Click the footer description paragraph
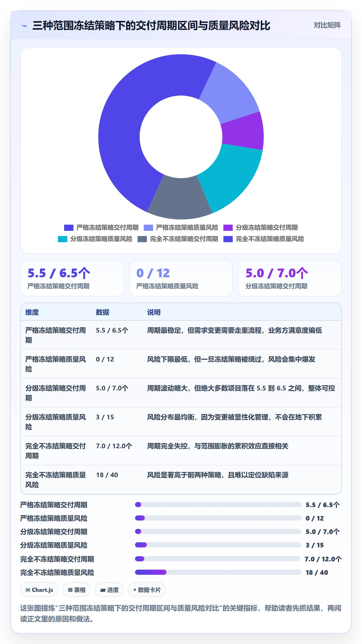This screenshot has width=362, height=644. (x=181, y=614)
